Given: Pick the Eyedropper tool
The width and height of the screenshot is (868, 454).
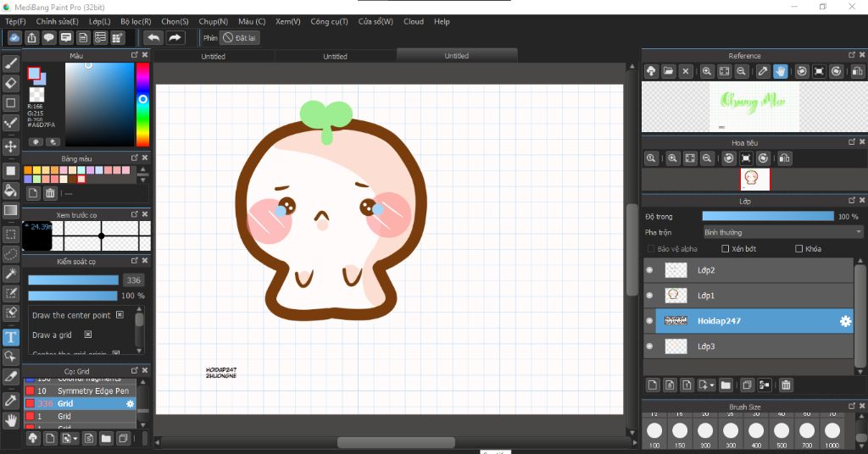Looking at the screenshot, I should point(10,401).
